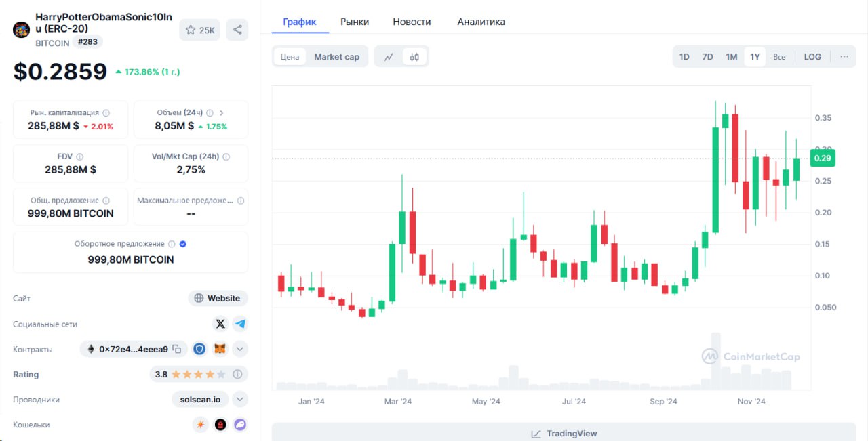The image size is (868, 441).
Task: Click the share icon next to watchlist
Action: tap(237, 30)
